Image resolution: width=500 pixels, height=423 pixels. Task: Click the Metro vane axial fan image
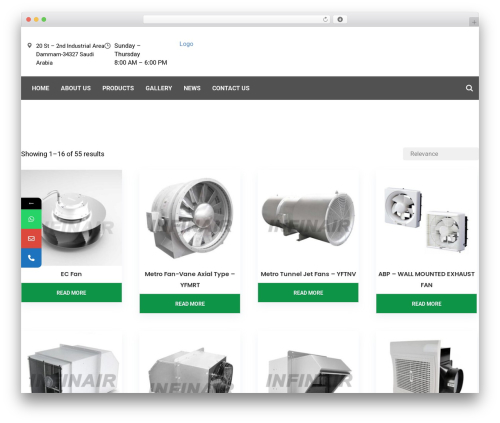[190, 218]
